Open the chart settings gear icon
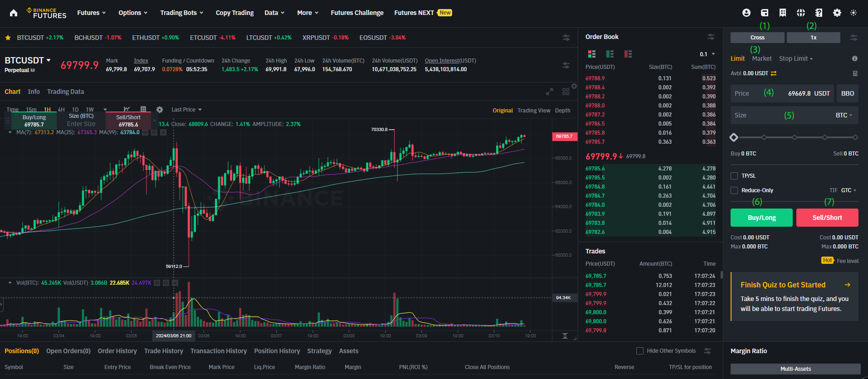868x379 pixels. pos(160,109)
